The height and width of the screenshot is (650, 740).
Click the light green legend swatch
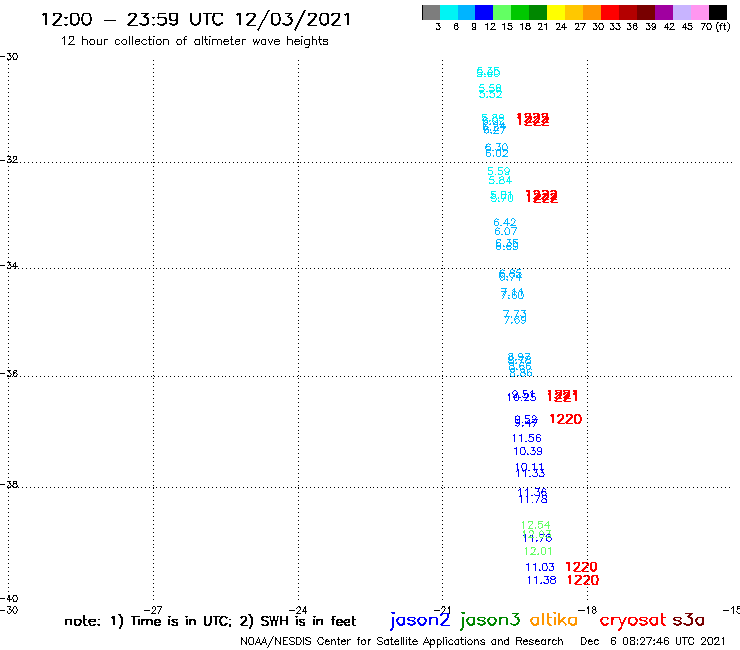502,12
